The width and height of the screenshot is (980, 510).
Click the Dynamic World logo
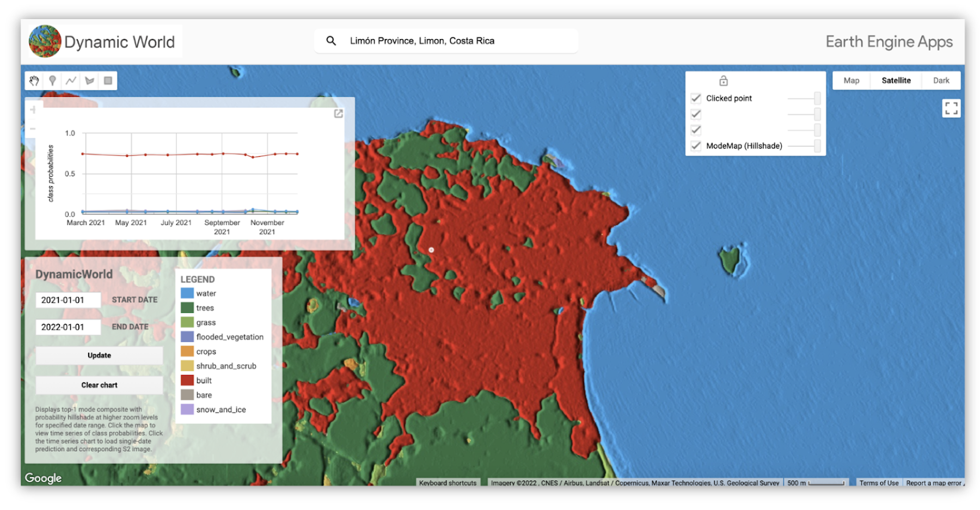[45, 41]
